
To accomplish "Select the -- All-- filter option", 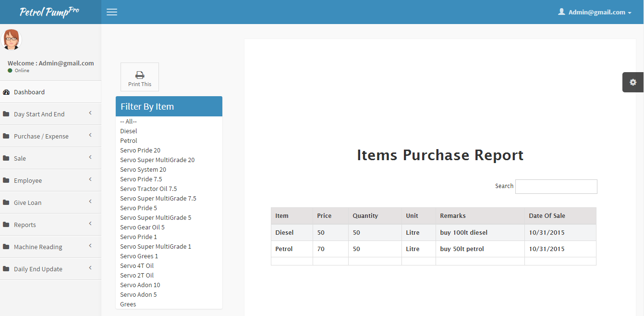I will click(129, 121).
